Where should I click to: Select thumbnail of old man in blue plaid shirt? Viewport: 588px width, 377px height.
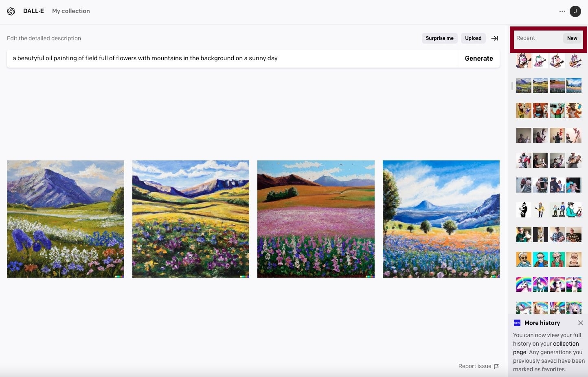tap(557, 235)
